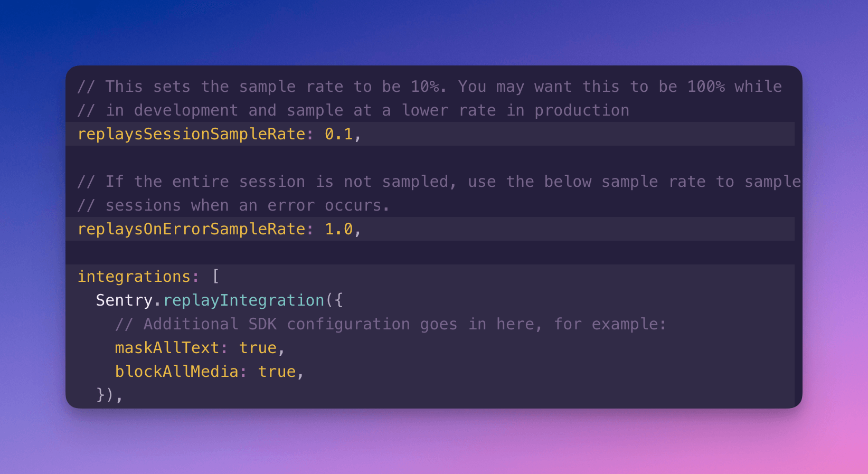Click the word sampled in the comment
This screenshot has height=474, width=868.
[416, 182]
